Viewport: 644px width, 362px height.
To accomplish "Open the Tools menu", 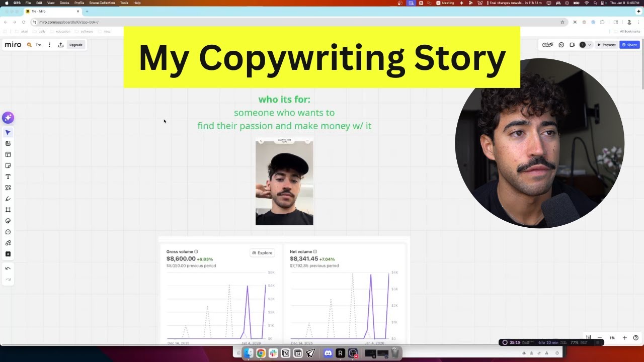I will [124, 3].
